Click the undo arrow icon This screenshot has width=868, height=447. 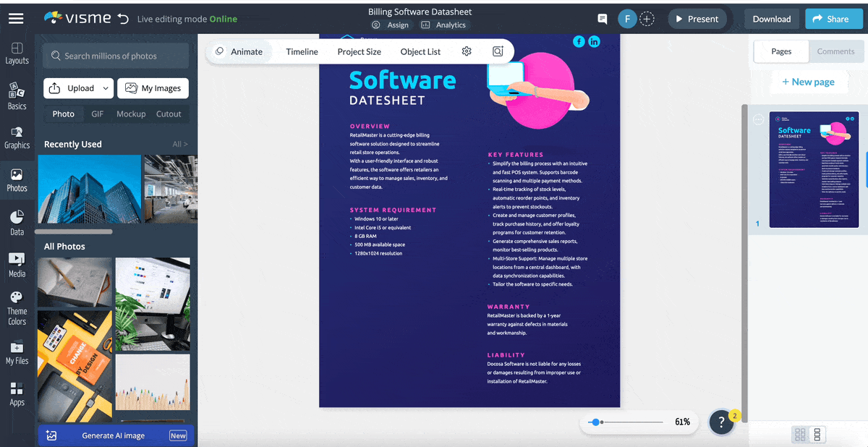(123, 19)
